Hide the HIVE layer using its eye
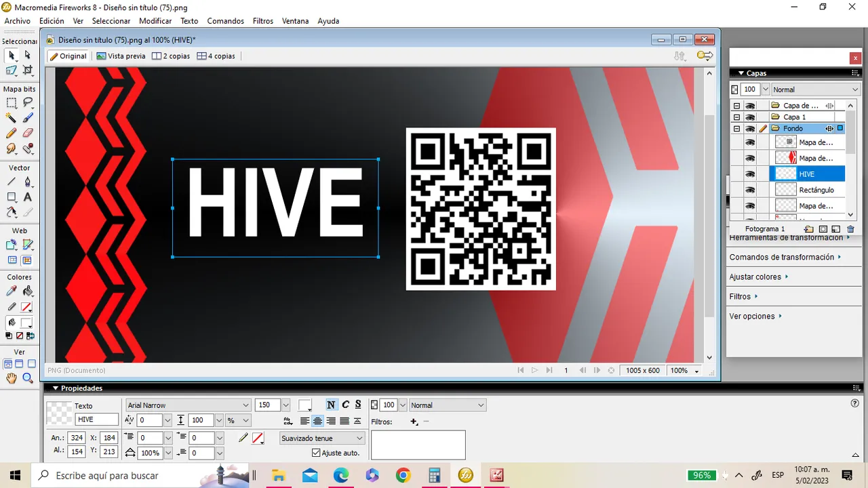868x488 pixels. [x=750, y=174]
